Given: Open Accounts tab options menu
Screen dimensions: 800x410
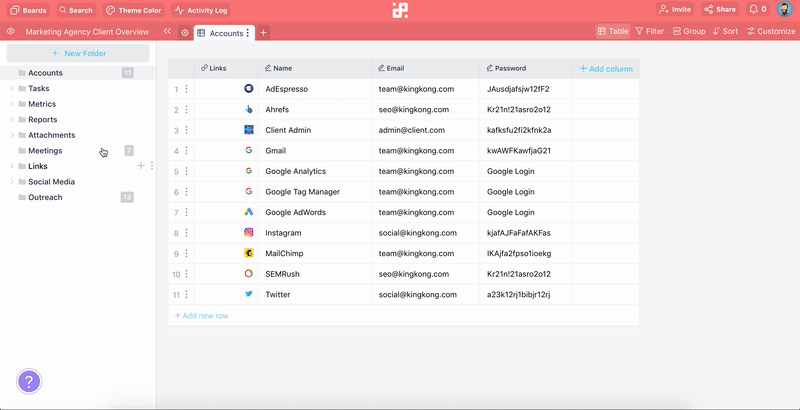Looking at the screenshot, I should (x=248, y=33).
